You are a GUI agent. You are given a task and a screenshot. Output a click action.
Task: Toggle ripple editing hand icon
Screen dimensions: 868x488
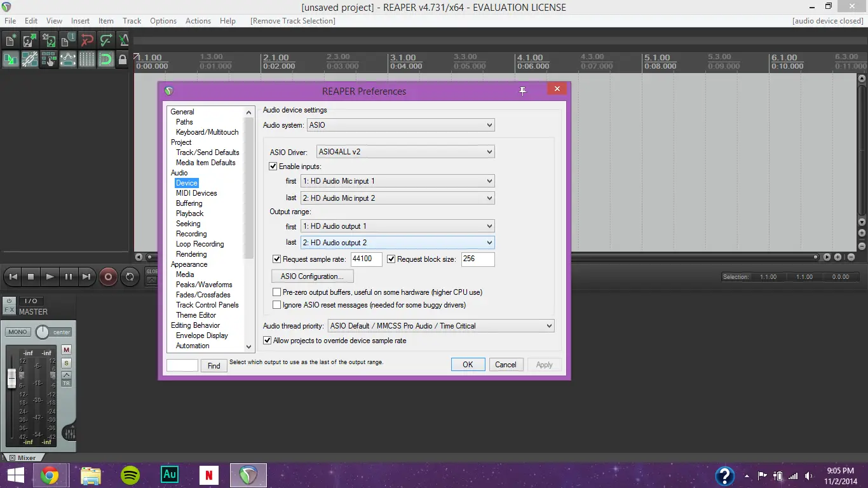tap(48, 59)
